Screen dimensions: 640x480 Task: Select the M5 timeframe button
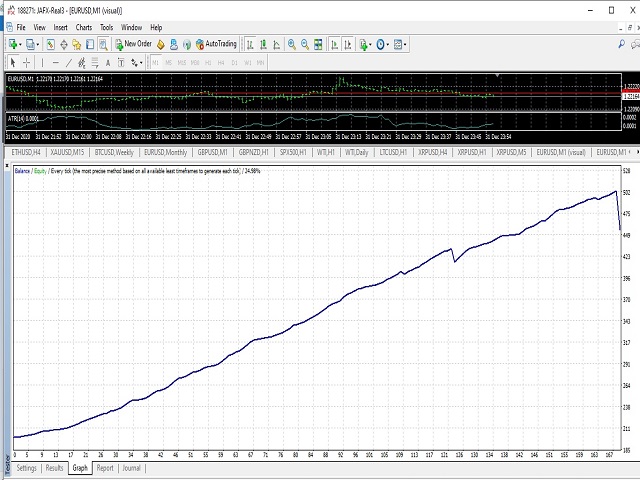tap(169, 62)
